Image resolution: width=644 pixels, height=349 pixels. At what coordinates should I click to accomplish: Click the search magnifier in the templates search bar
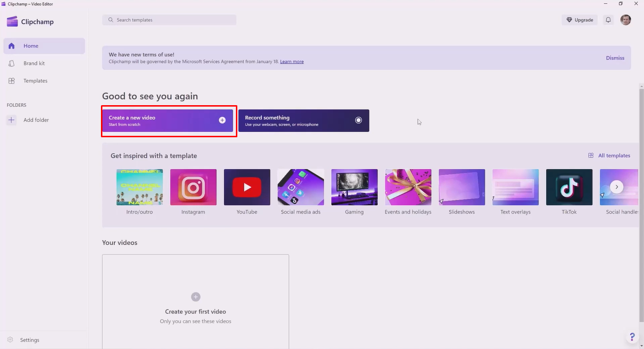pyautogui.click(x=110, y=20)
